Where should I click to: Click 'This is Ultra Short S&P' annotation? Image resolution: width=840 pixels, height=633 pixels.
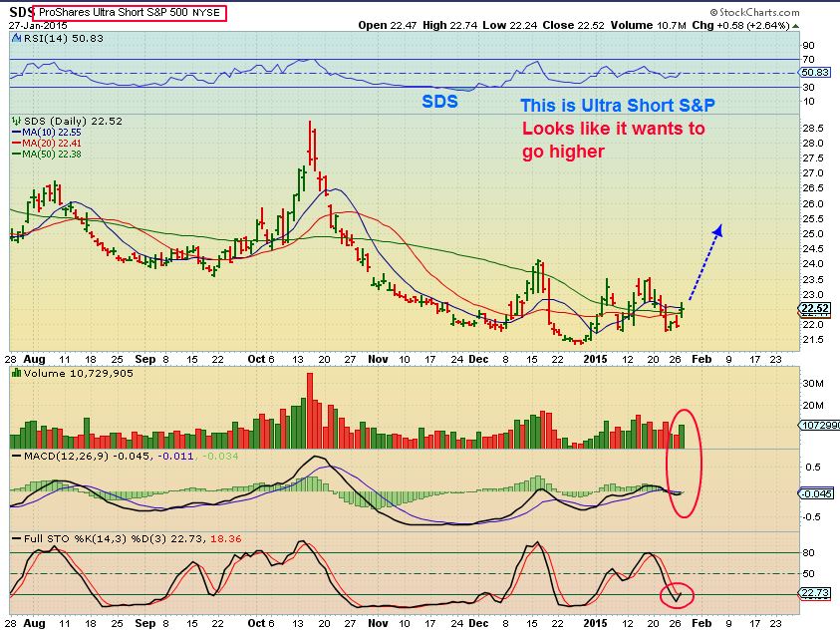pyautogui.click(x=618, y=105)
